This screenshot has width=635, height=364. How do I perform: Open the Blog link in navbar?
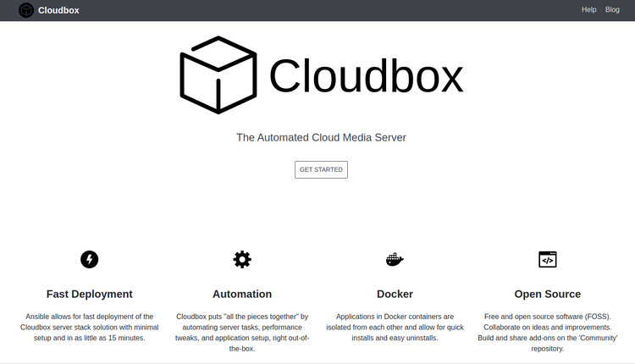612,9
